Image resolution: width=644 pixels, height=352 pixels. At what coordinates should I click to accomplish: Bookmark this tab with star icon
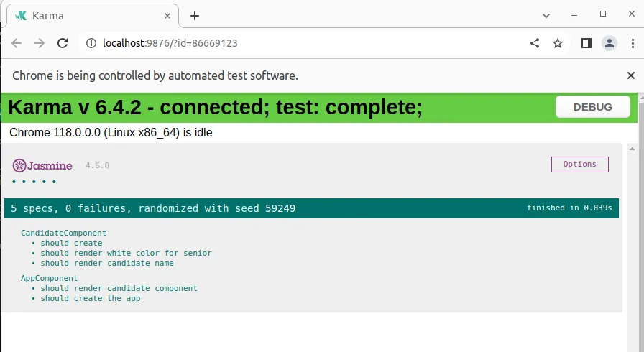pos(557,43)
